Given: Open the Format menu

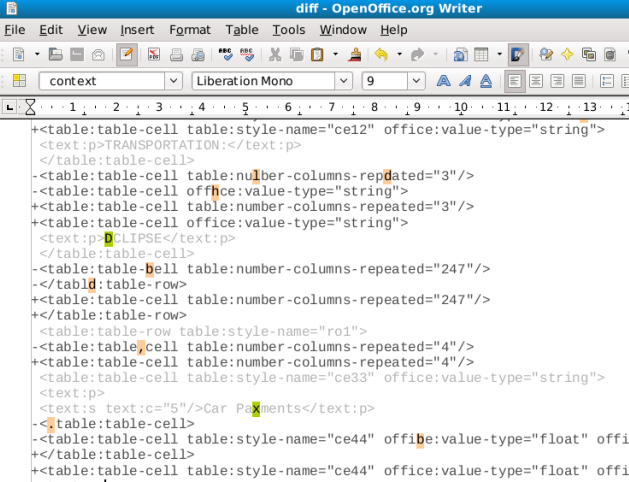Looking at the screenshot, I should click(189, 30).
